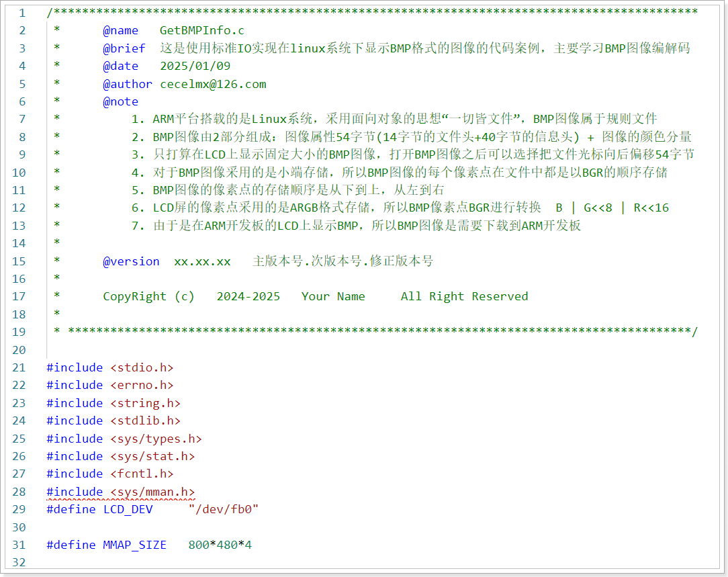Click line number 29 in gutter
The width and height of the screenshot is (728, 577).
pos(19,510)
